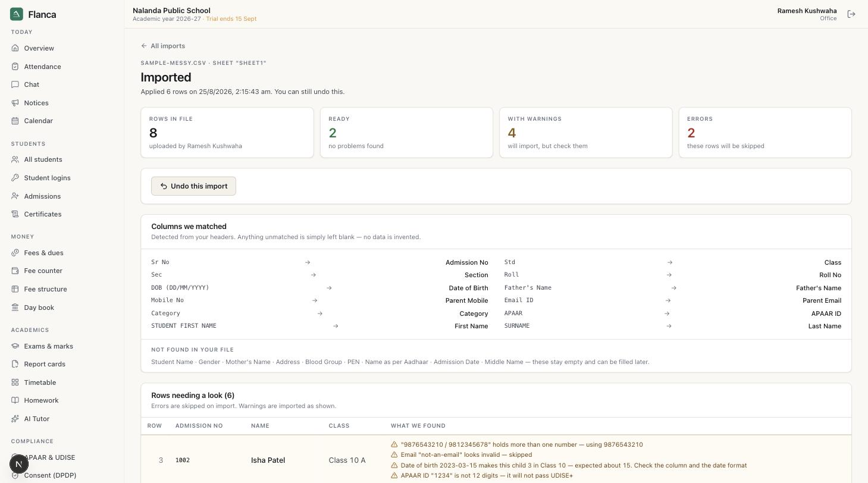Click the round N badge icon

[19, 464]
